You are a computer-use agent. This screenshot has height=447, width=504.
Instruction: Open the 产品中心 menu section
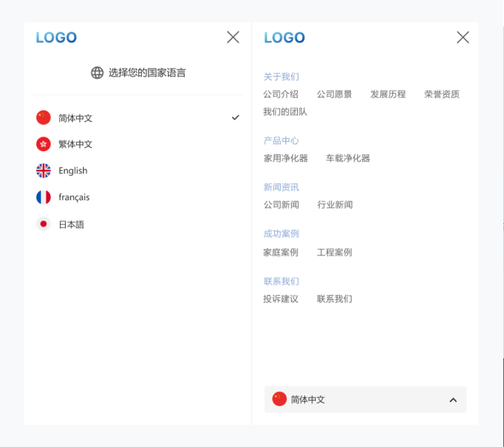tap(281, 140)
